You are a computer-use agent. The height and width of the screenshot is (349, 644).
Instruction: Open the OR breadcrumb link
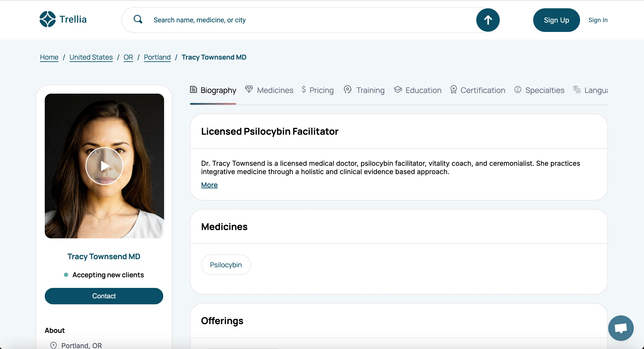(128, 57)
